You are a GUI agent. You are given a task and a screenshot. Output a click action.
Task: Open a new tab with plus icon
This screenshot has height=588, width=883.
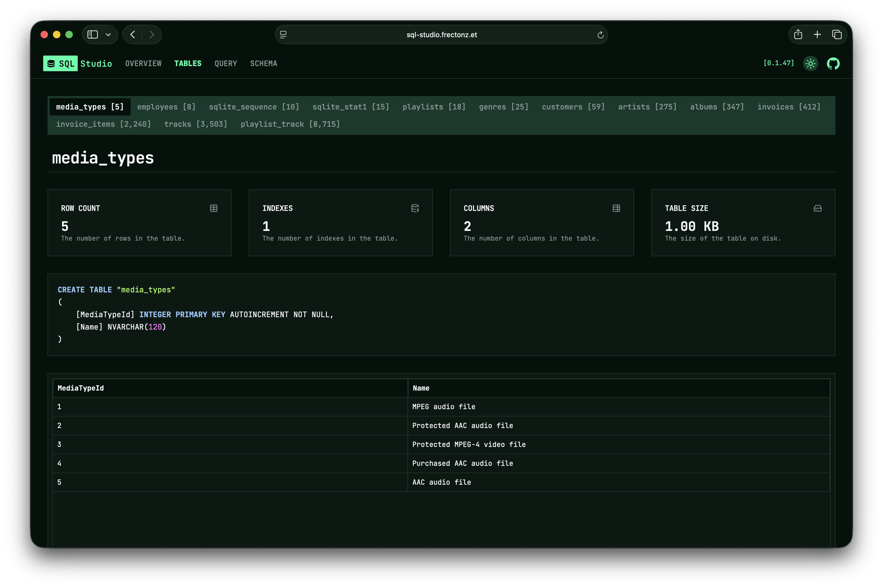pos(817,35)
